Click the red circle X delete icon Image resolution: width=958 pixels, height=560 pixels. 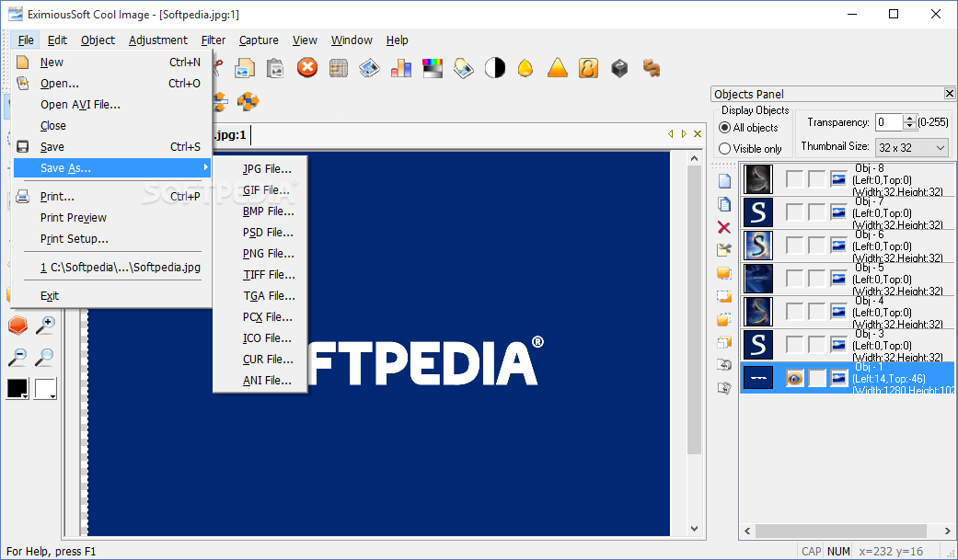[x=307, y=67]
